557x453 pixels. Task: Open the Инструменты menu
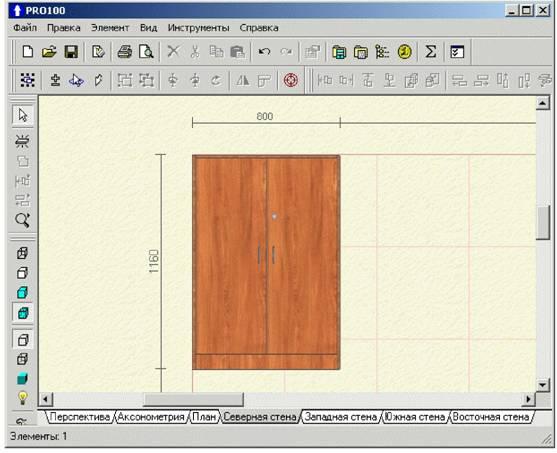(x=199, y=28)
